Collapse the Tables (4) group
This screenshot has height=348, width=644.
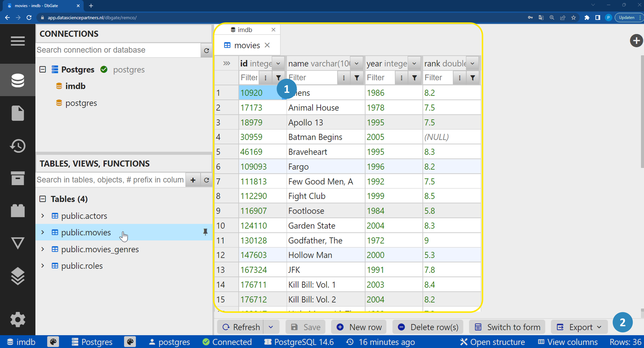(x=43, y=199)
